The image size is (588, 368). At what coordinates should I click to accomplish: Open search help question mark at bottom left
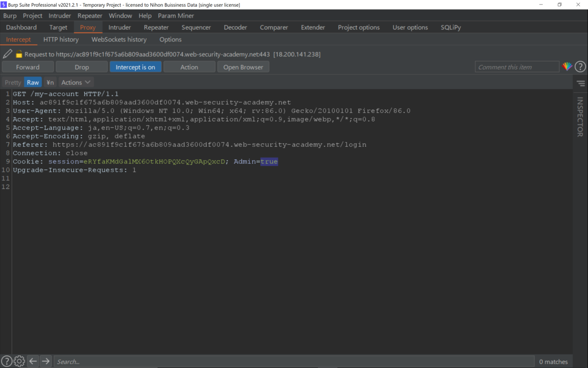(6, 361)
